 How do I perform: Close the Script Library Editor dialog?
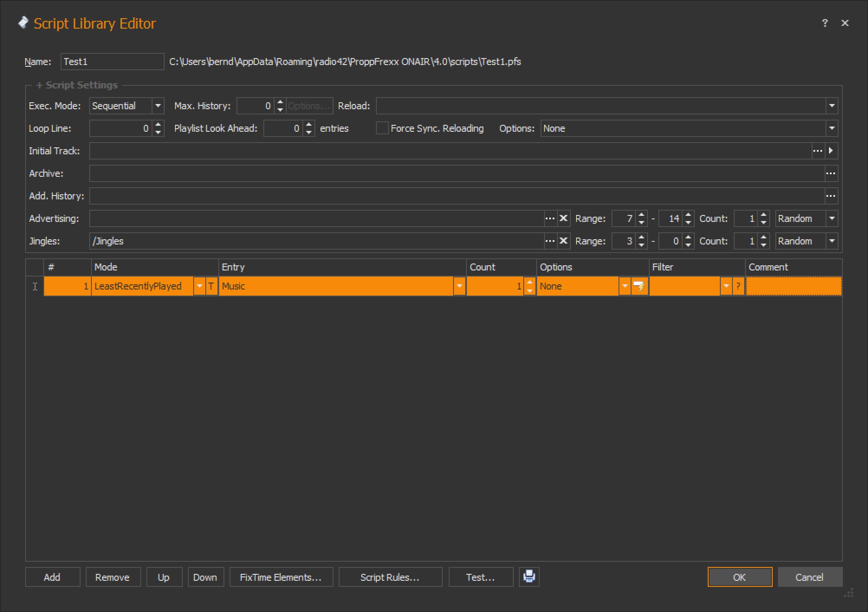pyautogui.click(x=845, y=23)
